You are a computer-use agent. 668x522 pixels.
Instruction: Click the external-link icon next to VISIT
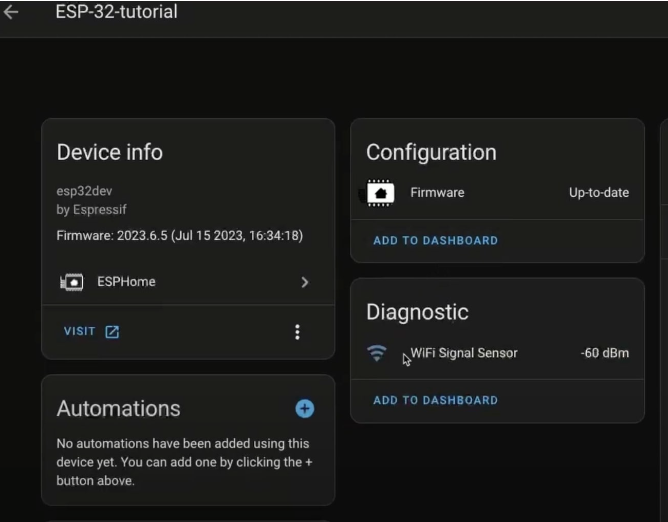click(x=112, y=332)
